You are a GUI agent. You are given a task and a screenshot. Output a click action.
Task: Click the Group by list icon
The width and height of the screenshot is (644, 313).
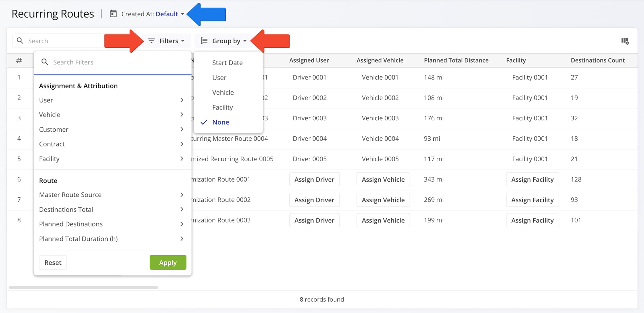[x=204, y=41]
